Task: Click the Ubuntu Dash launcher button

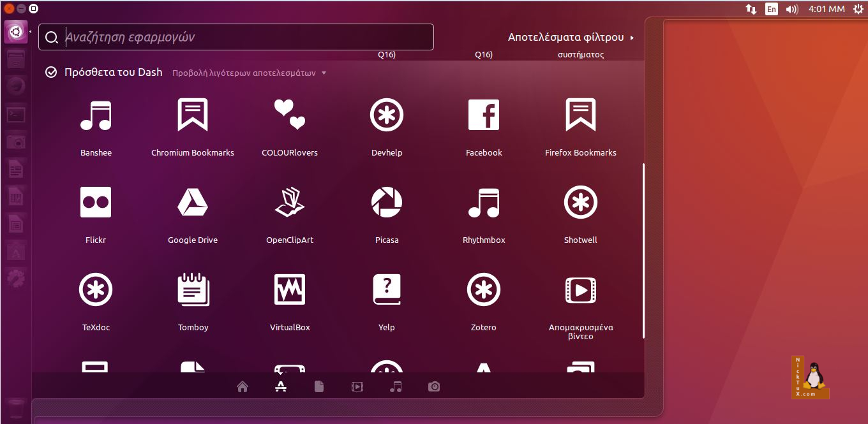Action: coord(16,32)
